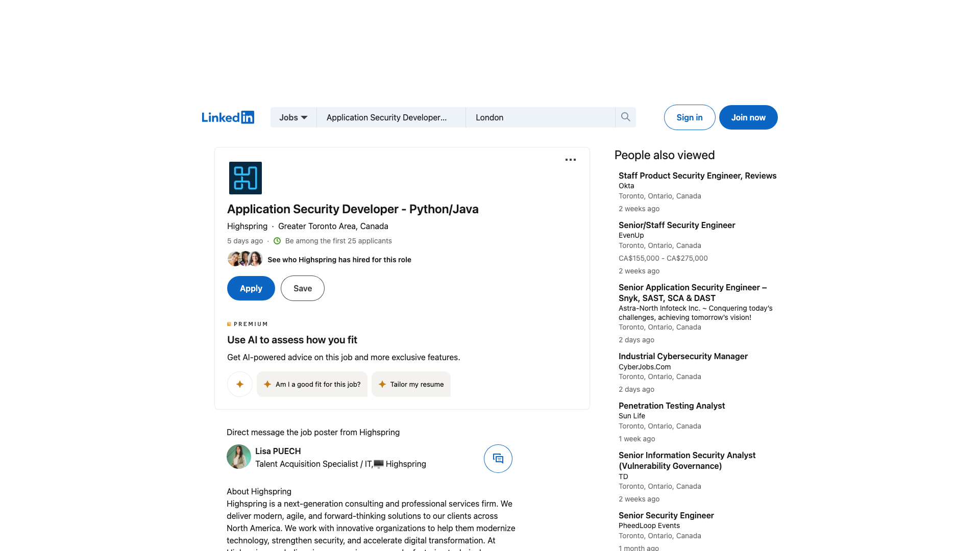Viewport: 980px width, 551px height.
Task: Open Senior/Staff Security Engineer job at EvenUp
Action: (x=677, y=225)
